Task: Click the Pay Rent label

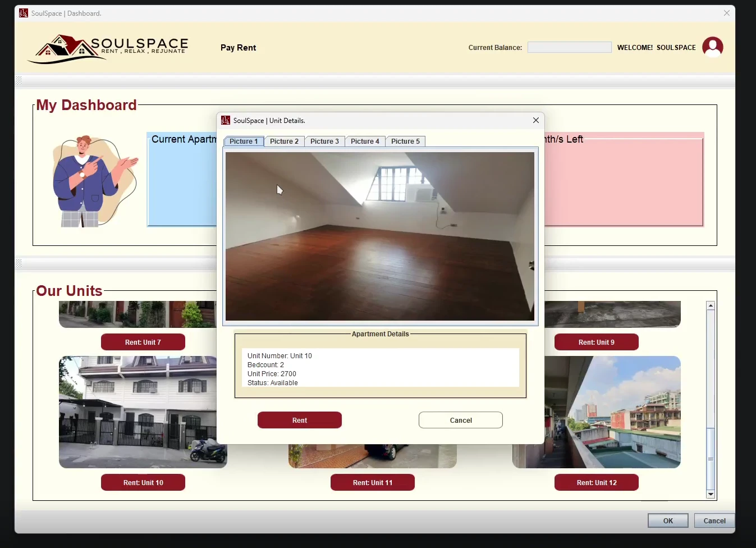Action: pos(238,48)
